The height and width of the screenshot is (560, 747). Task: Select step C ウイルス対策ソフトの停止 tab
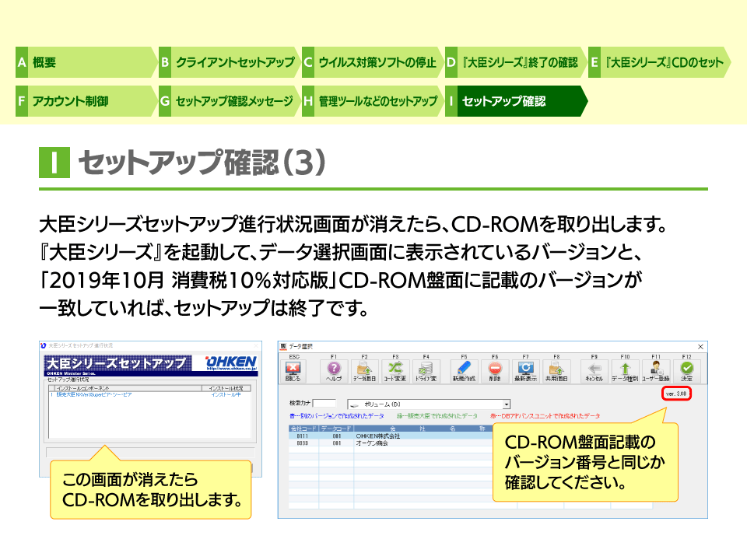click(x=373, y=62)
